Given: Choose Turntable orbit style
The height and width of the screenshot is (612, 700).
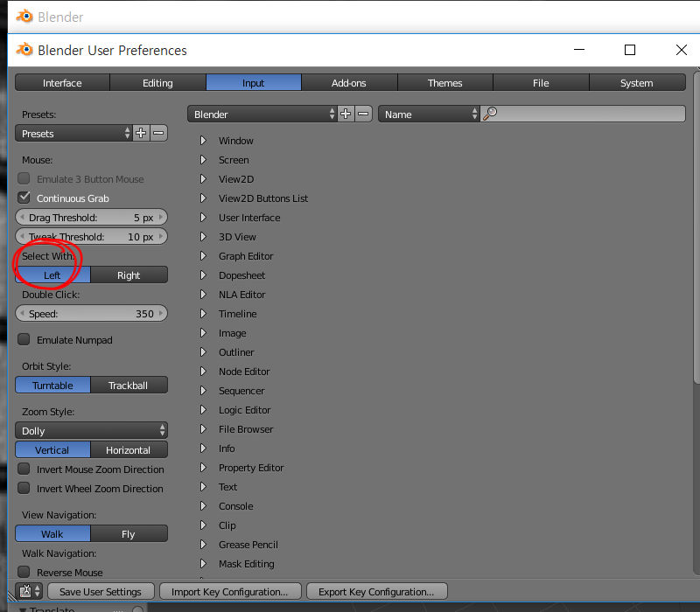Looking at the screenshot, I should pos(52,385).
